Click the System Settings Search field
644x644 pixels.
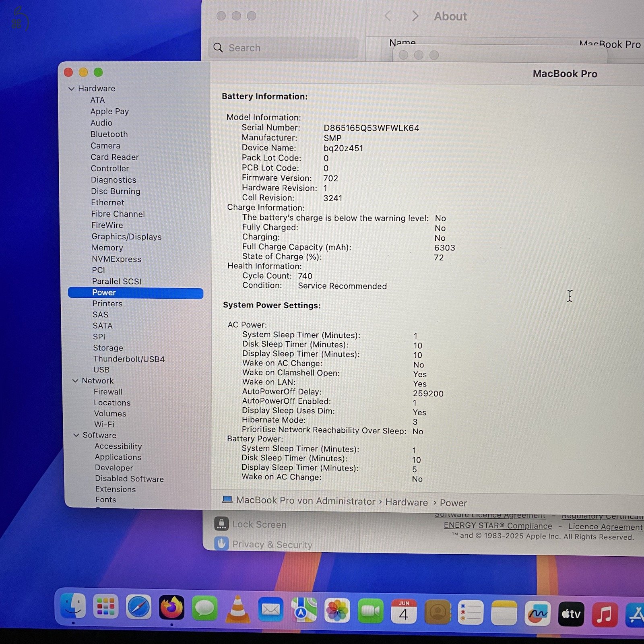tap(283, 47)
